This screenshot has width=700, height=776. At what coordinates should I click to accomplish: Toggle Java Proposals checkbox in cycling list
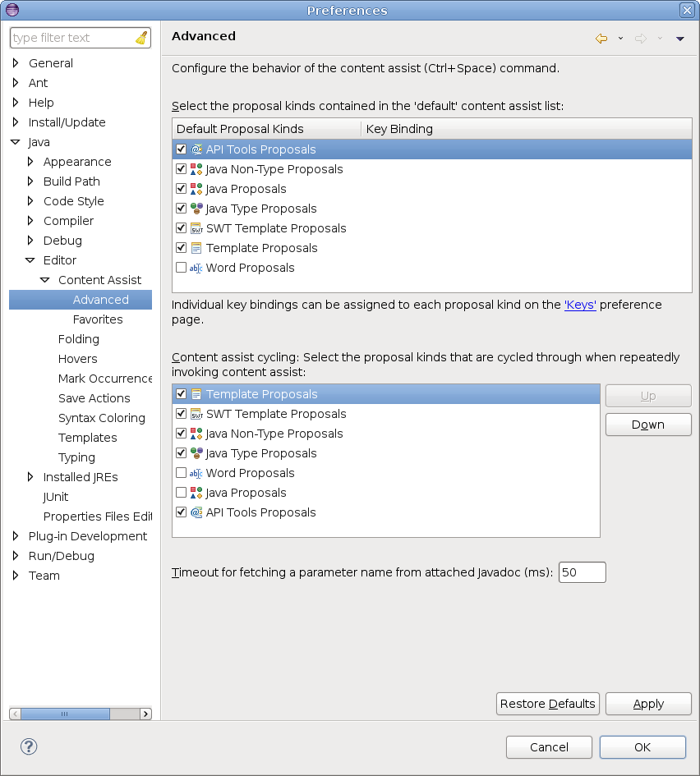[181, 493]
